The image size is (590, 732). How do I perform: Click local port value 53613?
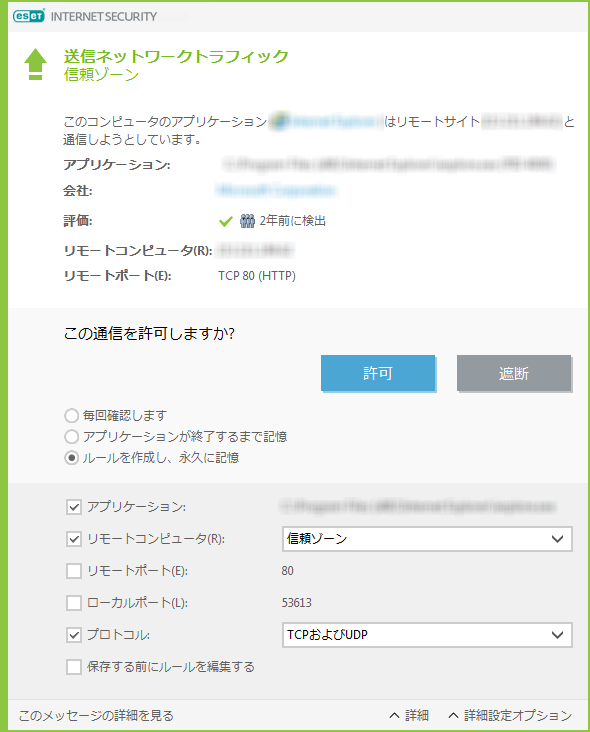tap(296, 603)
